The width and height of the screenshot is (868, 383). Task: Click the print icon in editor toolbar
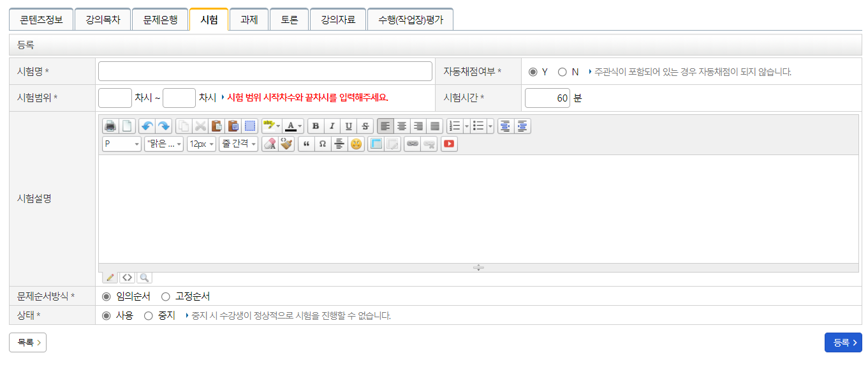pos(110,126)
